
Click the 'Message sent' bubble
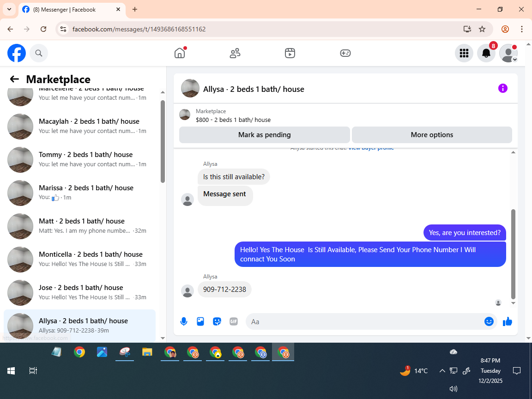click(225, 195)
